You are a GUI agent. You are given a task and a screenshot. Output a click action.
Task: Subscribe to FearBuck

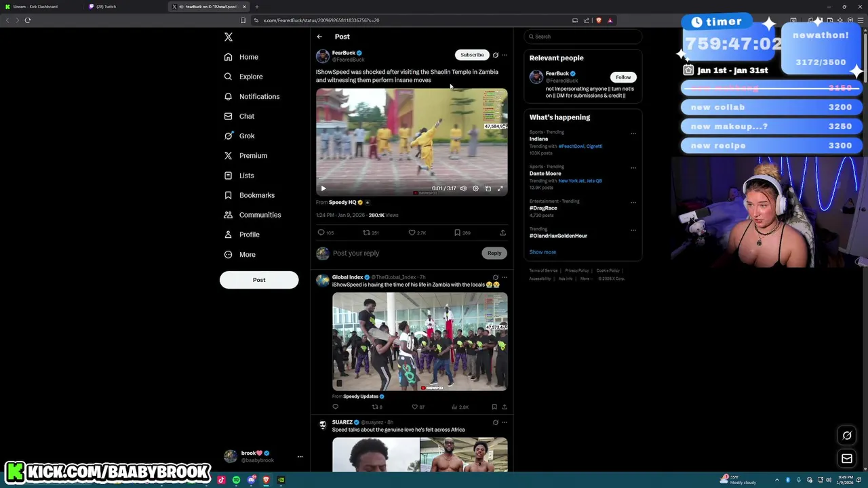point(472,55)
